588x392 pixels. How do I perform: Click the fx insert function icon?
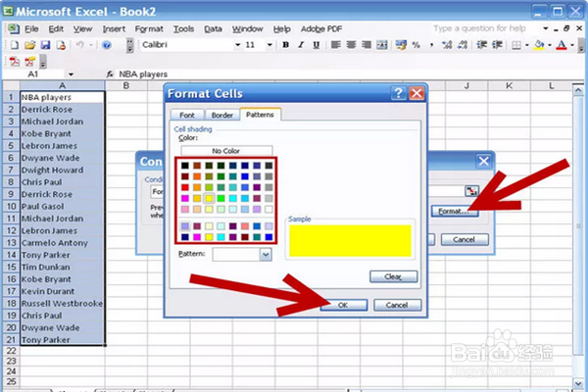tap(110, 74)
